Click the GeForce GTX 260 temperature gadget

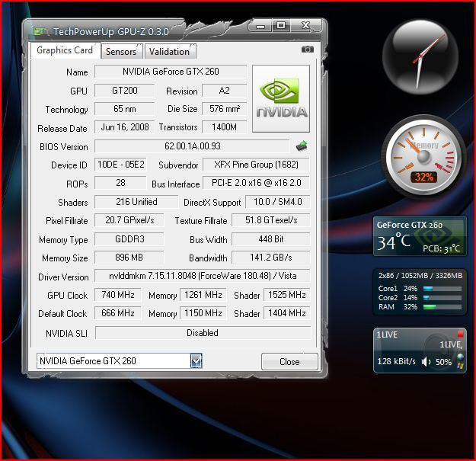tap(420, 236)
